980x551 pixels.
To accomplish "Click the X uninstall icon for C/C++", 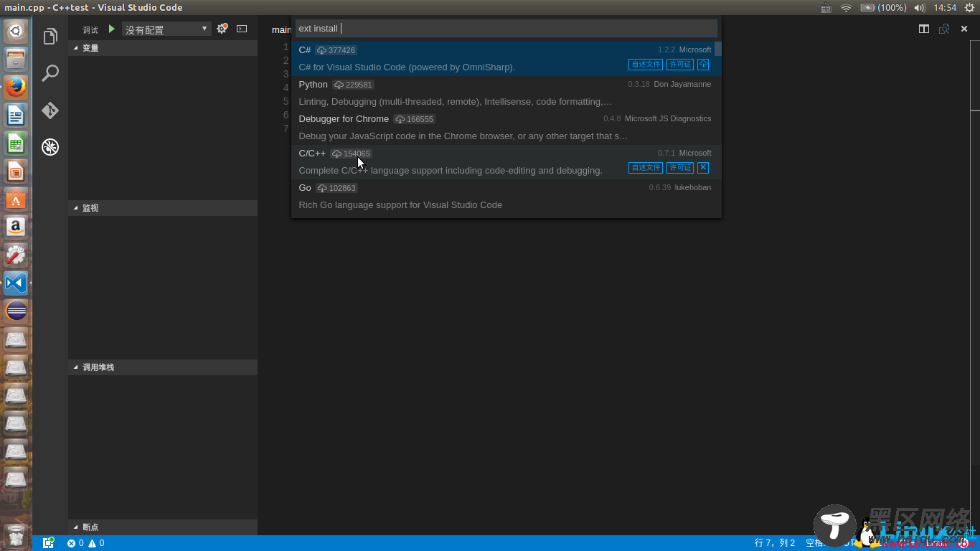I will [x=703, y=167].
